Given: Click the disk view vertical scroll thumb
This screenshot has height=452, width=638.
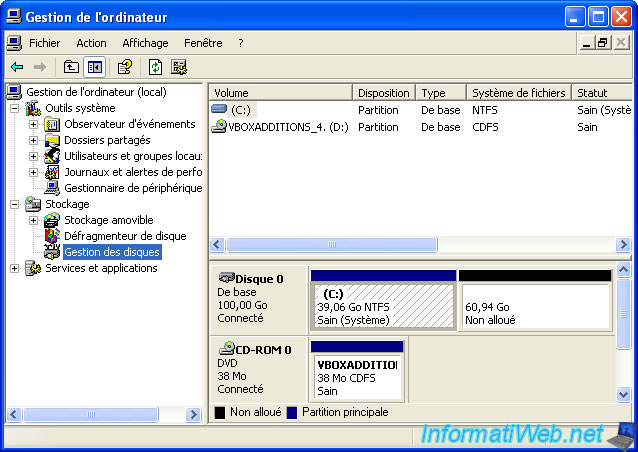Looking at the screenshot, I should pos(623,313).
